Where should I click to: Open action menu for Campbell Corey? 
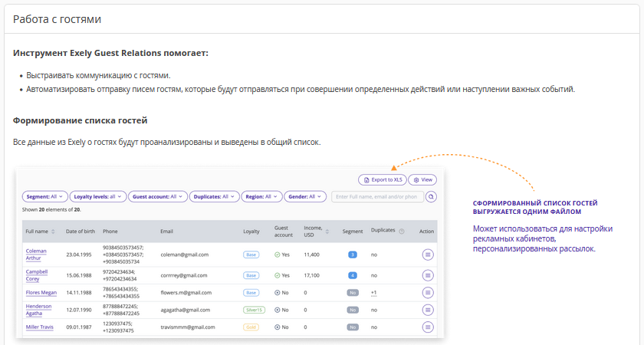click(427, 274)
